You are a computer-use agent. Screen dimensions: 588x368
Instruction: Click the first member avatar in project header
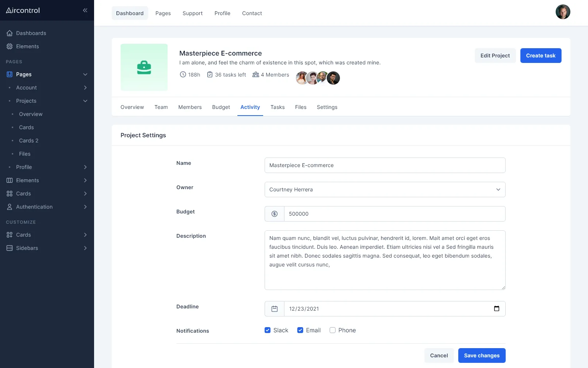point(302,78)
